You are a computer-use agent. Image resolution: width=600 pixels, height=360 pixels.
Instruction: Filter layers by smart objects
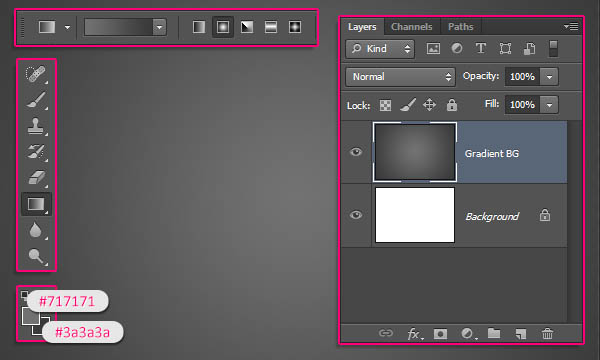[x=529, y=49]
